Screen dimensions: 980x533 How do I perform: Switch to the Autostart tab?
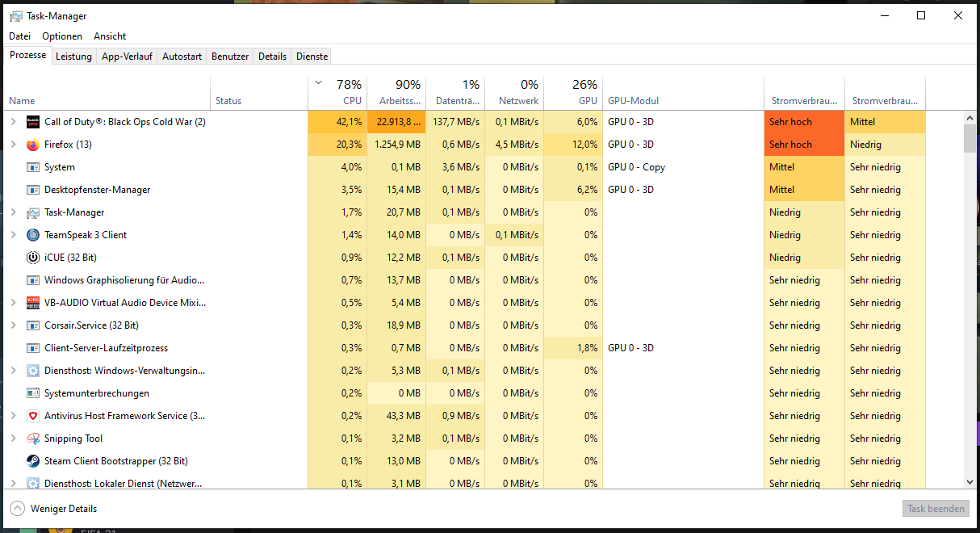182,57
